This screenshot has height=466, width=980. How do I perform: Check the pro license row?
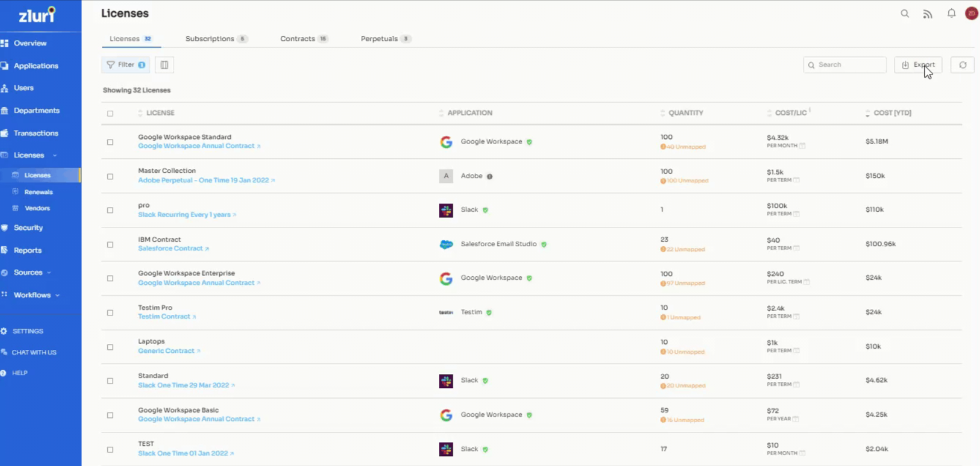(110, 210)
